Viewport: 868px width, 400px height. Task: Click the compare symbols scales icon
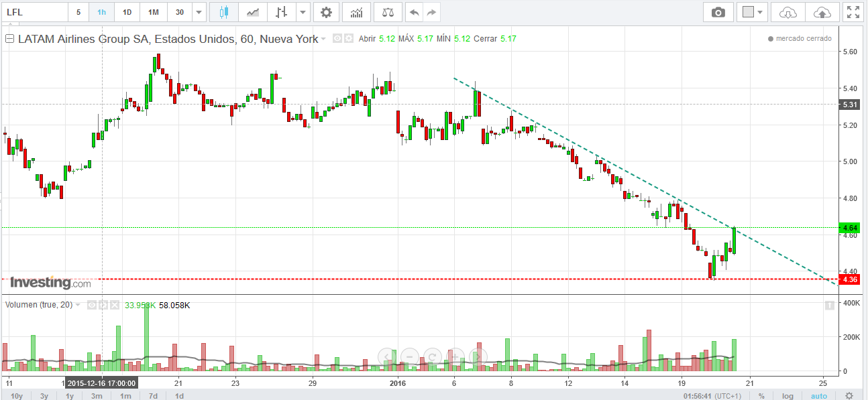388,12
